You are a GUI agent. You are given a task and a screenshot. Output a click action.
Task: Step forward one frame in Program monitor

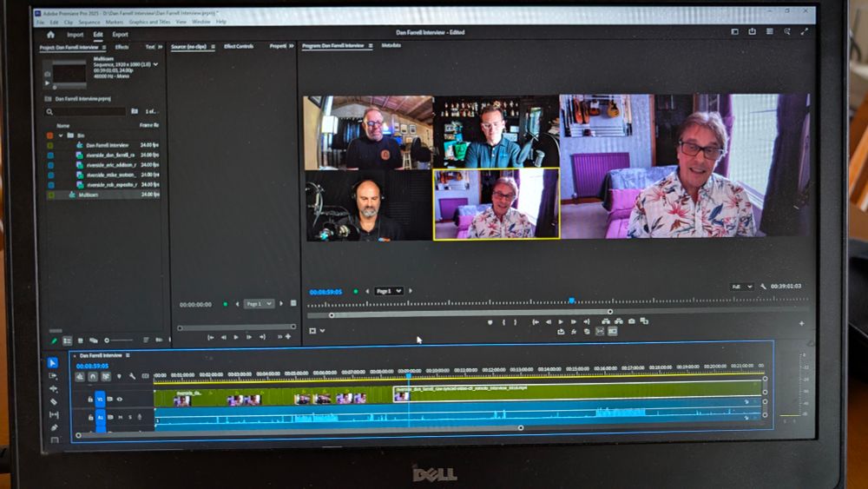(574, 321)
